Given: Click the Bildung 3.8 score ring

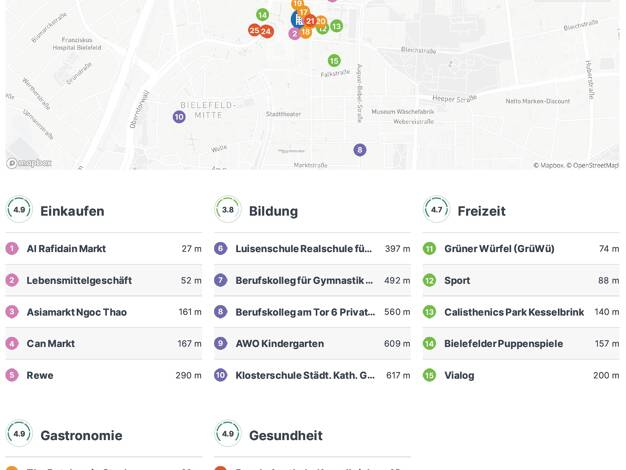Looking at the screenshot, I should 228,210.
